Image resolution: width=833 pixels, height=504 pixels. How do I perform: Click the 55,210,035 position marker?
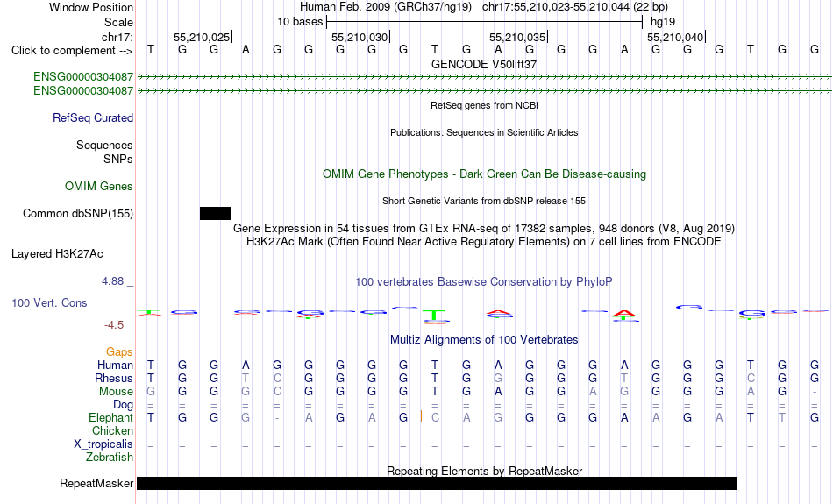click(518, 37)
